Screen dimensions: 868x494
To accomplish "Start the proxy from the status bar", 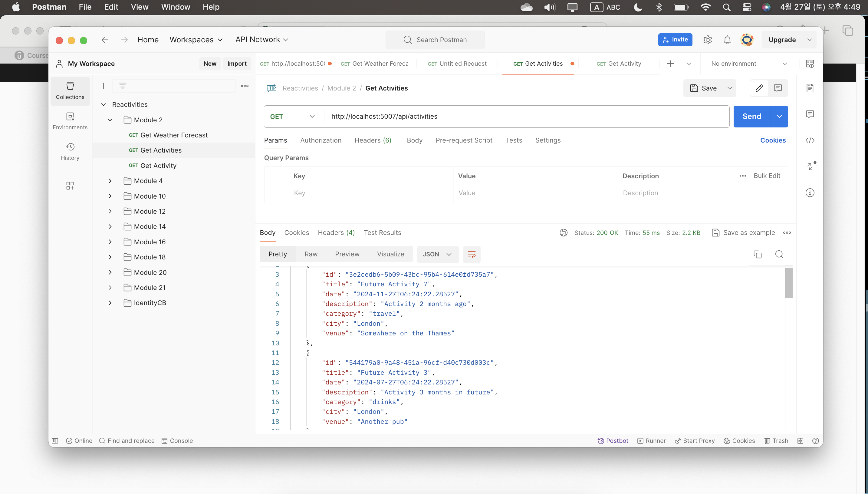I will click(695, 440).
